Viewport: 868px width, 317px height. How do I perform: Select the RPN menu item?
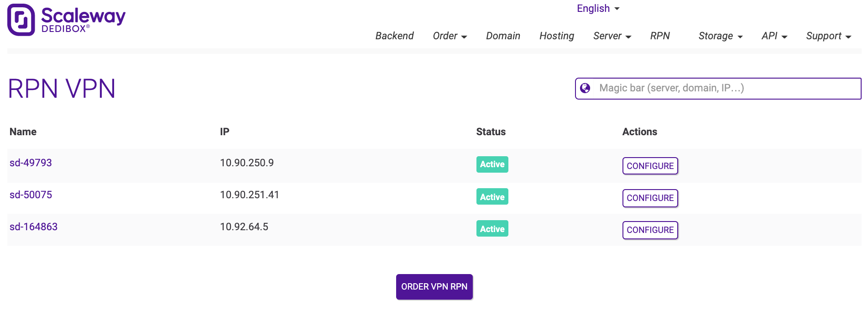pos(660,36)
